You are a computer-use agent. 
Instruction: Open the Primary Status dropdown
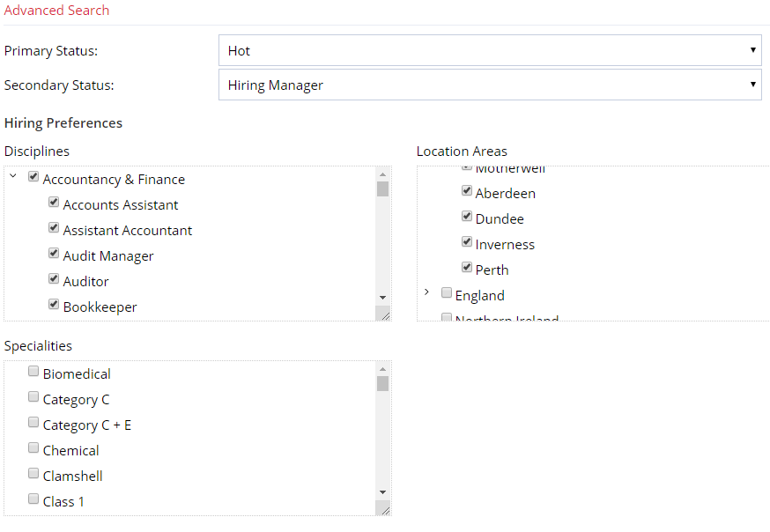click(489, 50)
